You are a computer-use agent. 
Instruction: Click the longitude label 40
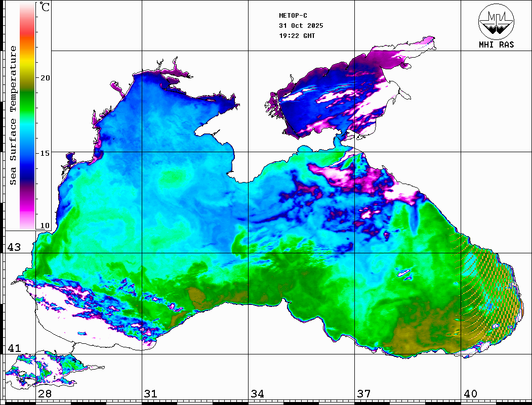click(470, 394)
